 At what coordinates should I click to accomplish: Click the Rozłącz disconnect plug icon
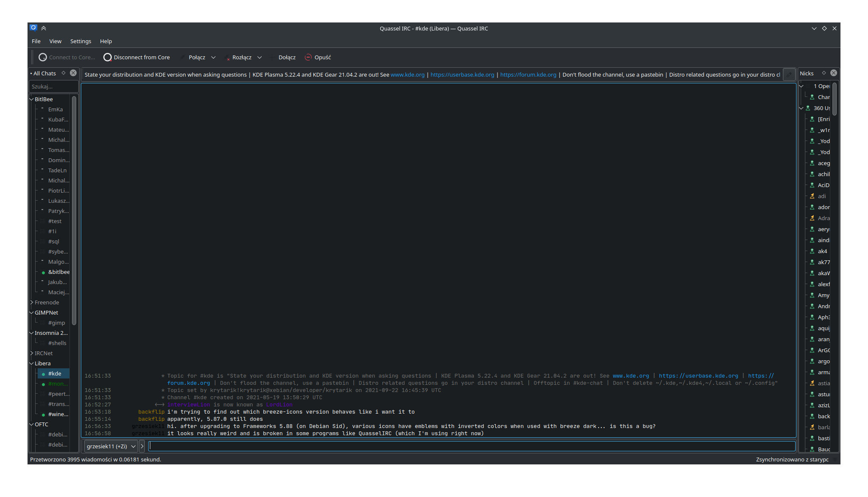[227, 57]
